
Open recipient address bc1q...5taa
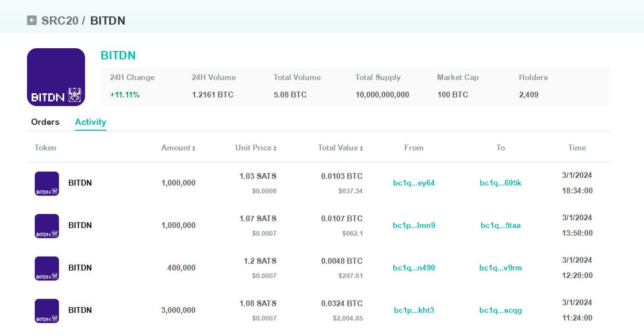point(501,226)
